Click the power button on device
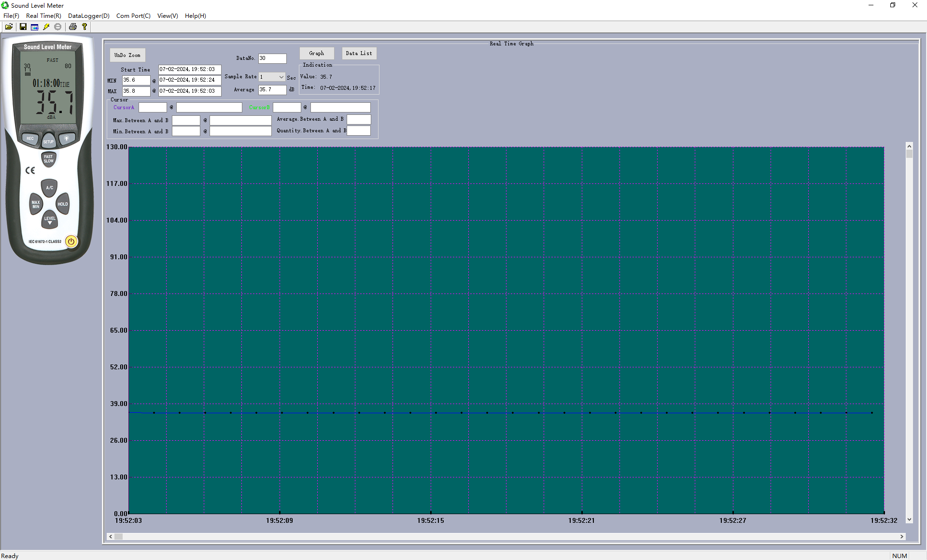The height and width of the screenshot is (560, 927). tap(71, 240)
